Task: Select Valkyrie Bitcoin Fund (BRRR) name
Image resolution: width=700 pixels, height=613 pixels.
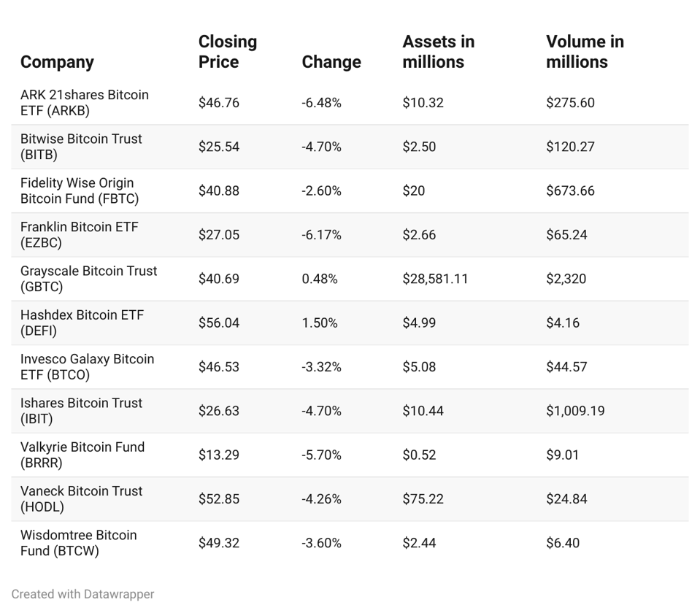Action: 82,455
